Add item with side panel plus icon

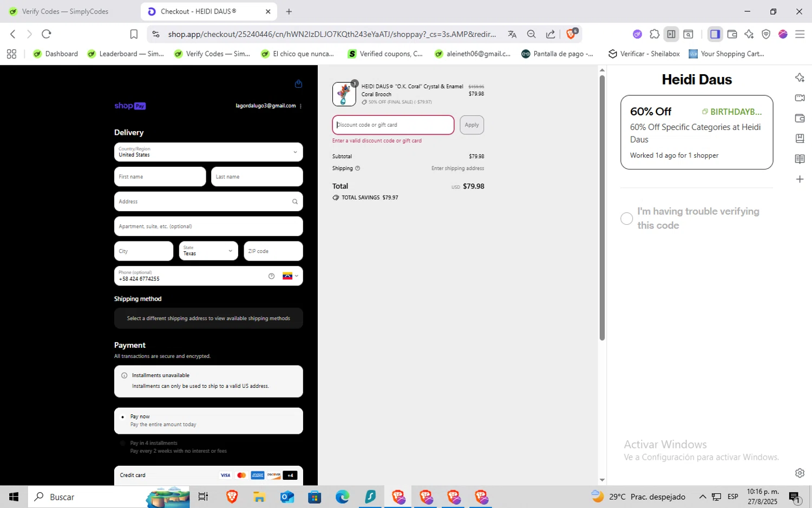[x=800, y=179]
